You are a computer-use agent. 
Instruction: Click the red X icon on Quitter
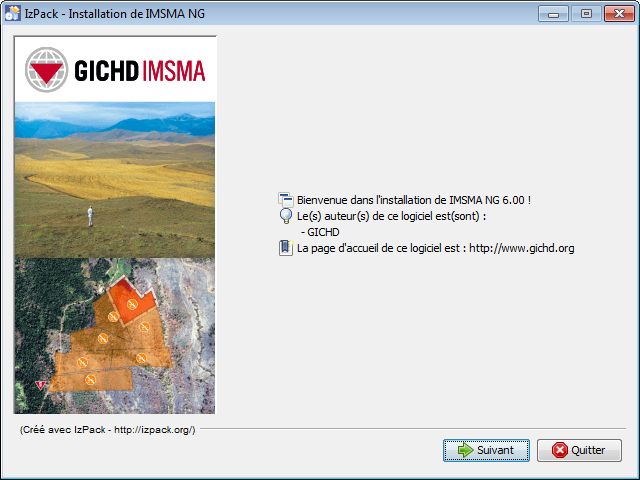560,450
